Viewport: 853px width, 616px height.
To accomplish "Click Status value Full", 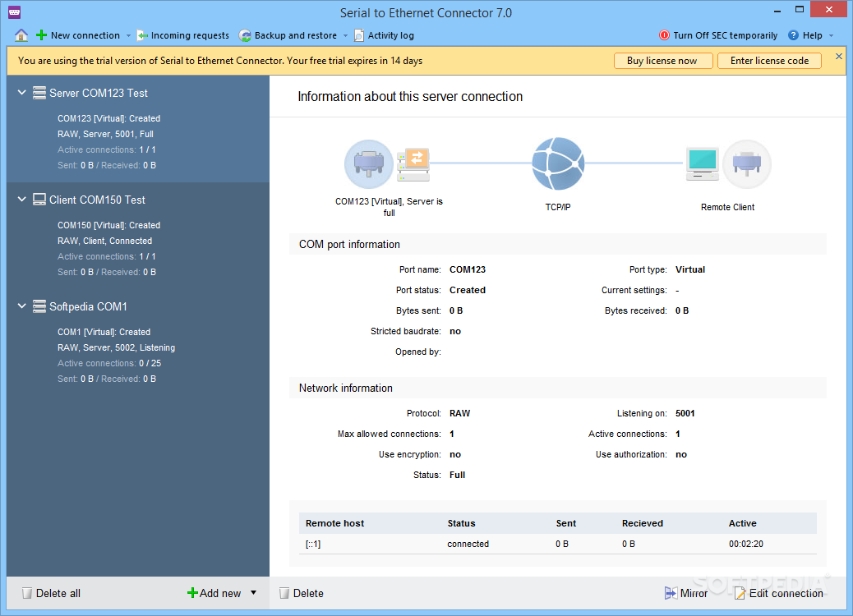I will pyautogui.click(x=457, y=475).
